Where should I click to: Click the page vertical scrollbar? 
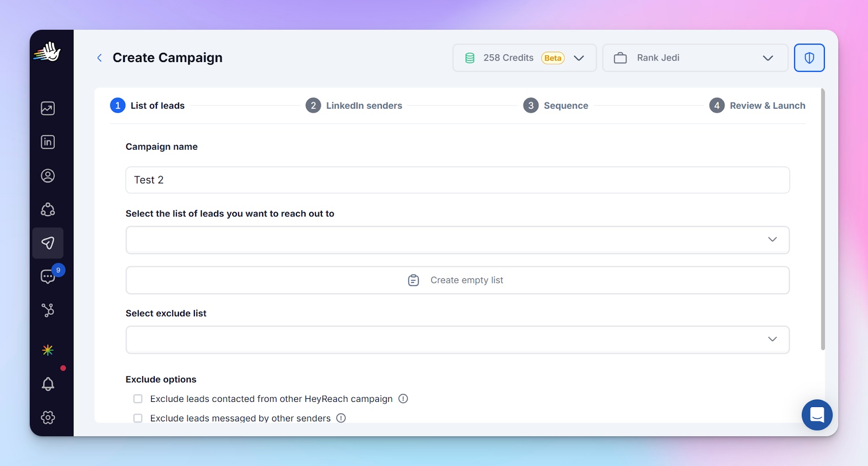[823, 219]
